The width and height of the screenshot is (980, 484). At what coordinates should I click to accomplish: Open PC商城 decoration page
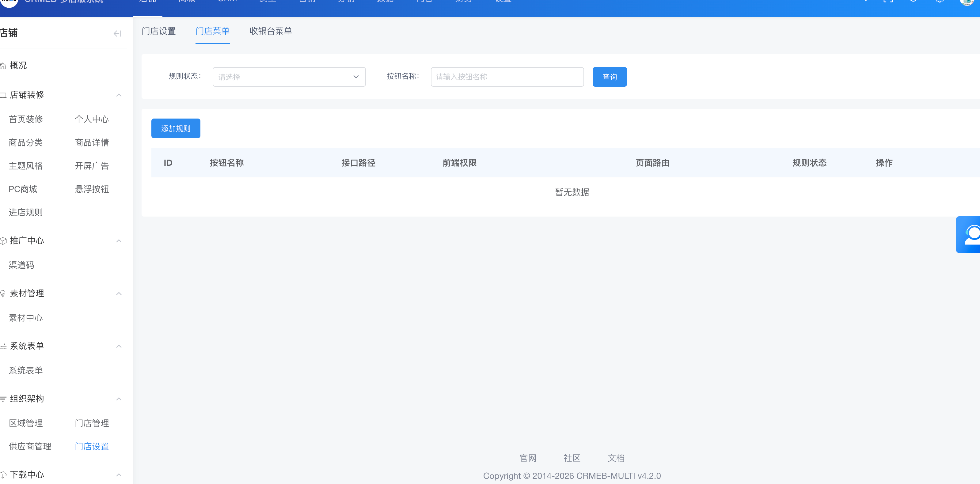[x=23, y=189]
